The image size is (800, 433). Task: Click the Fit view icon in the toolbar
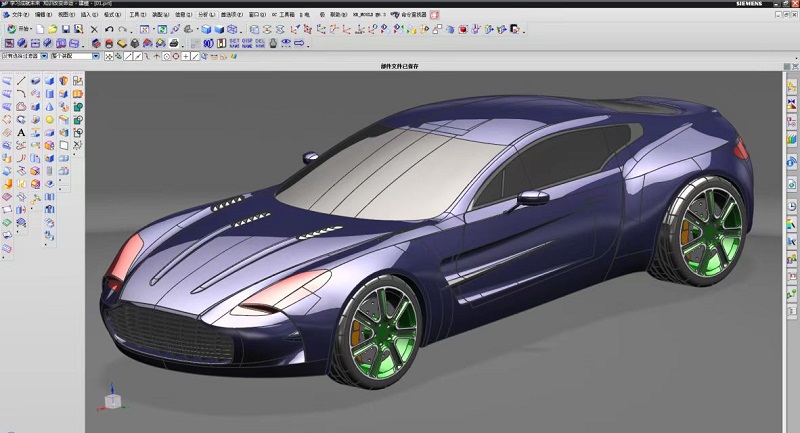[145, 30]
